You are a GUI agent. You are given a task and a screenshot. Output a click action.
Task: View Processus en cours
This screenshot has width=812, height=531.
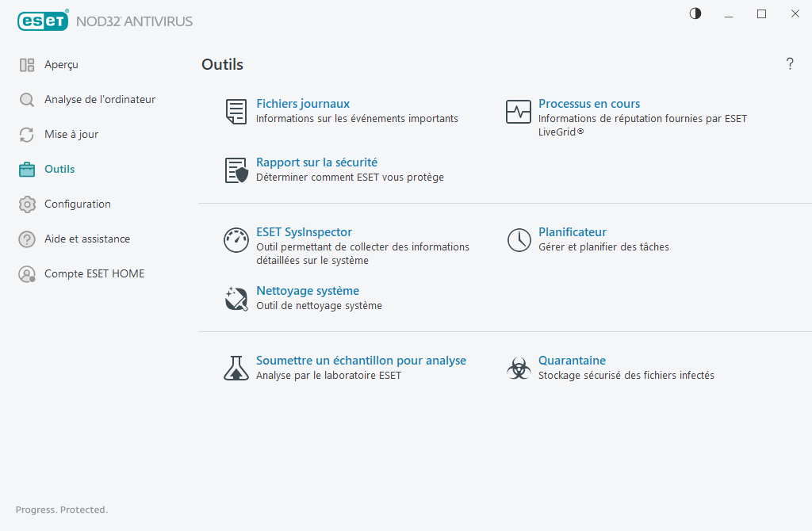589,103
